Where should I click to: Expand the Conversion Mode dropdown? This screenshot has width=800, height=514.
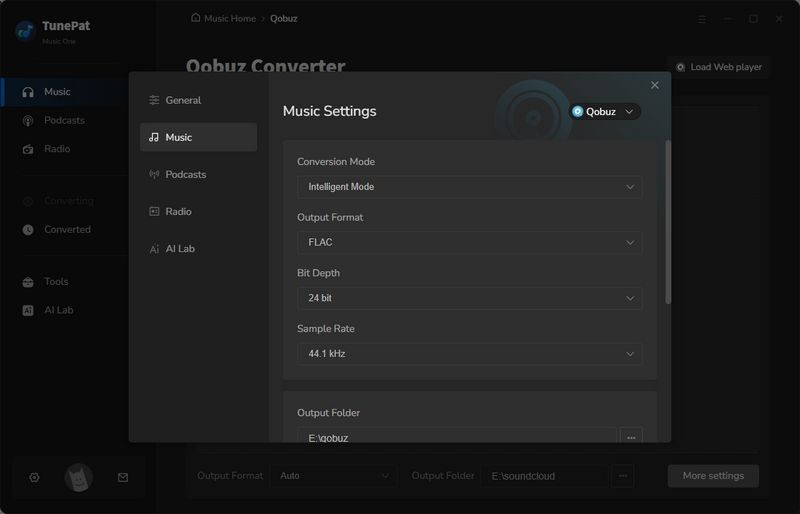pos(469,187)
